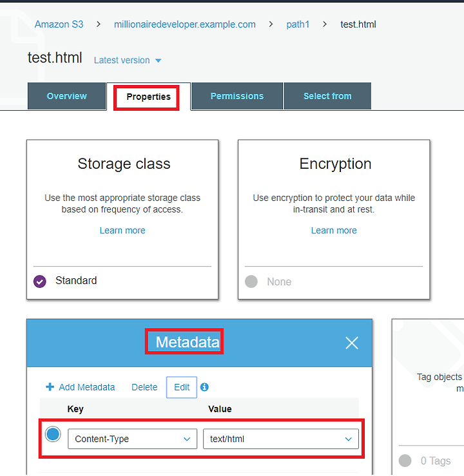
Task: Click the Metadata panel heading
Action: click(188, 342)
